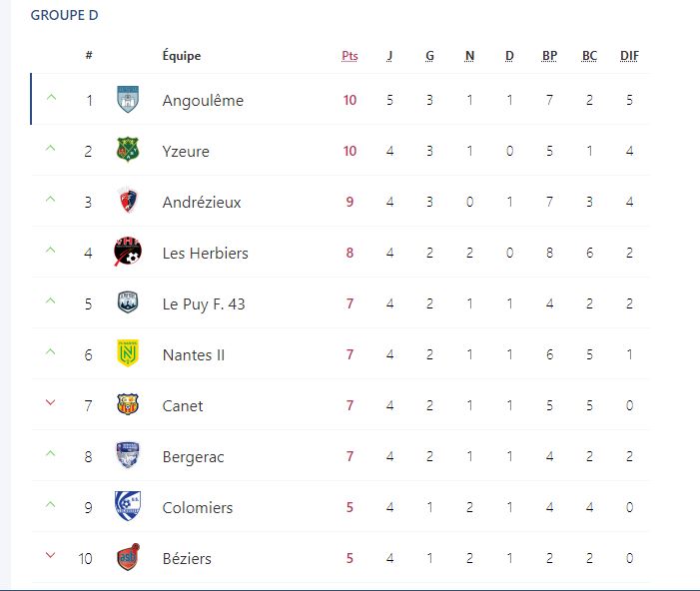Click the Yzeure green club badge
The height and width of the screenshot is (591, 700).
(128, 150)
